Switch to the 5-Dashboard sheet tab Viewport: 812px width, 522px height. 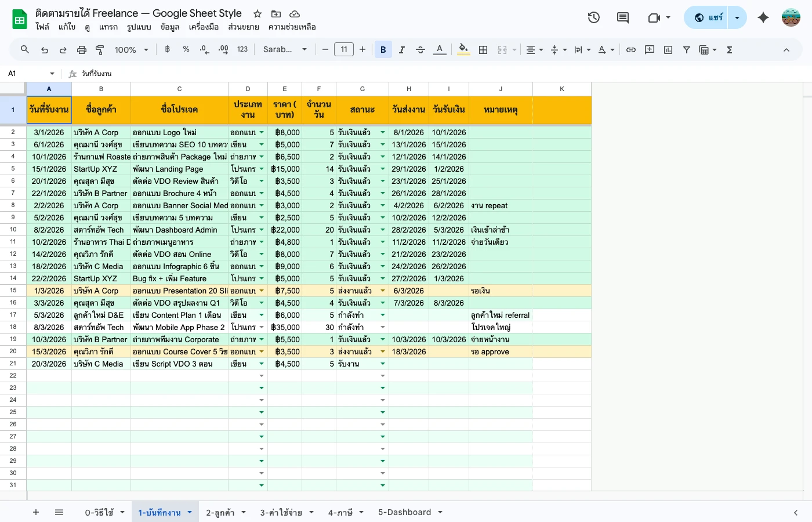click(406, 512)
